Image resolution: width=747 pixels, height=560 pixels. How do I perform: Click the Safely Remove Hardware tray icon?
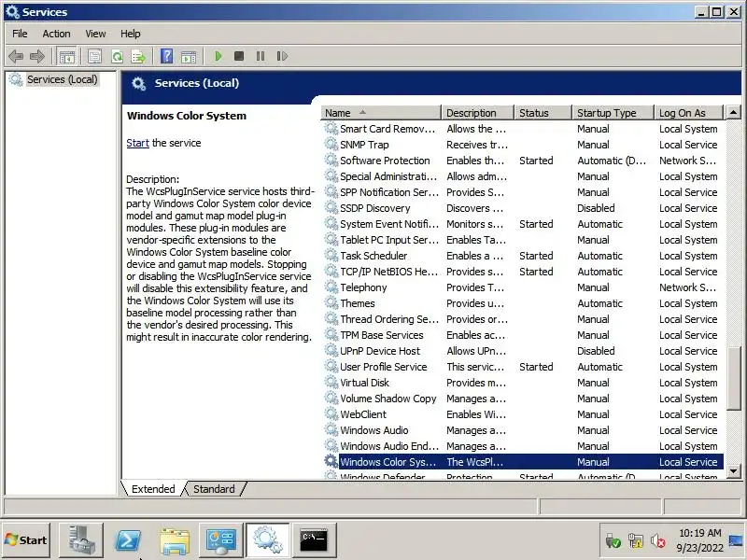613,541
